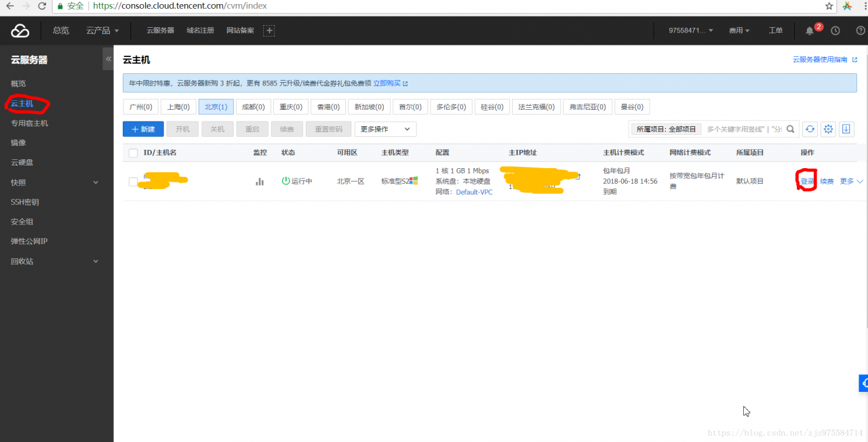Select 概览 in the sidebar
868x442 pixels.
[18, 83]
